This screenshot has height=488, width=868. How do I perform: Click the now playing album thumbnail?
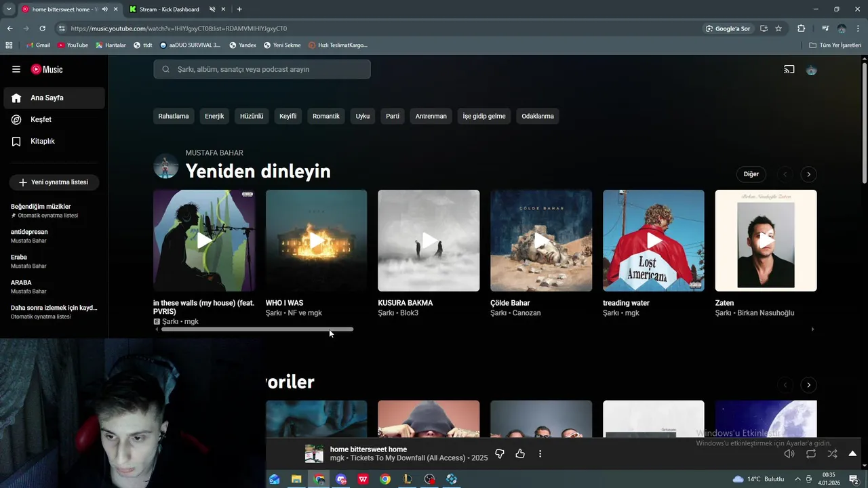click(314, 454)
